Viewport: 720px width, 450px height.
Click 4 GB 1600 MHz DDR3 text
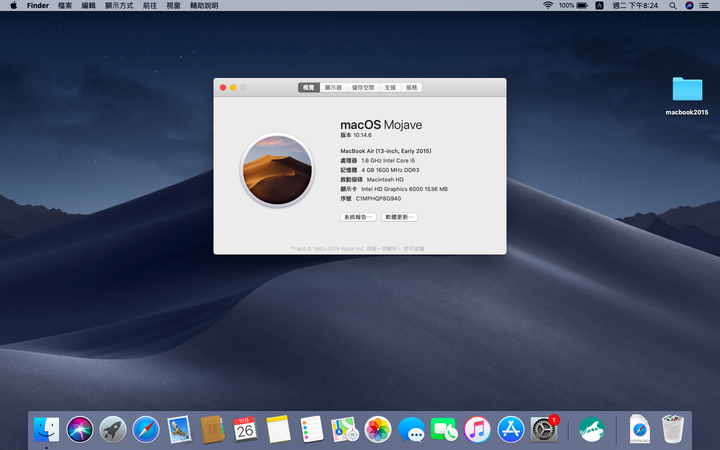tap(390, 170)
